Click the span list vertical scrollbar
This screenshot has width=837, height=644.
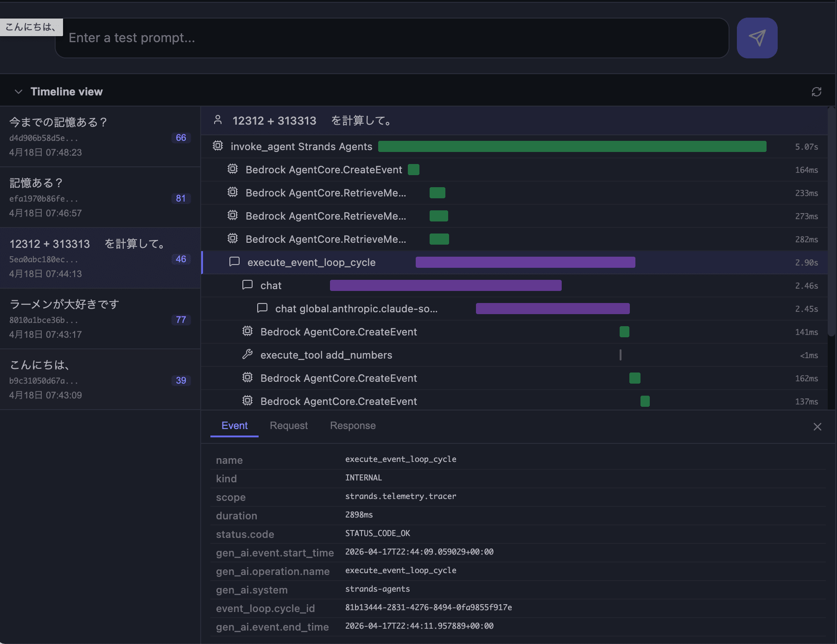pos(831,222)
